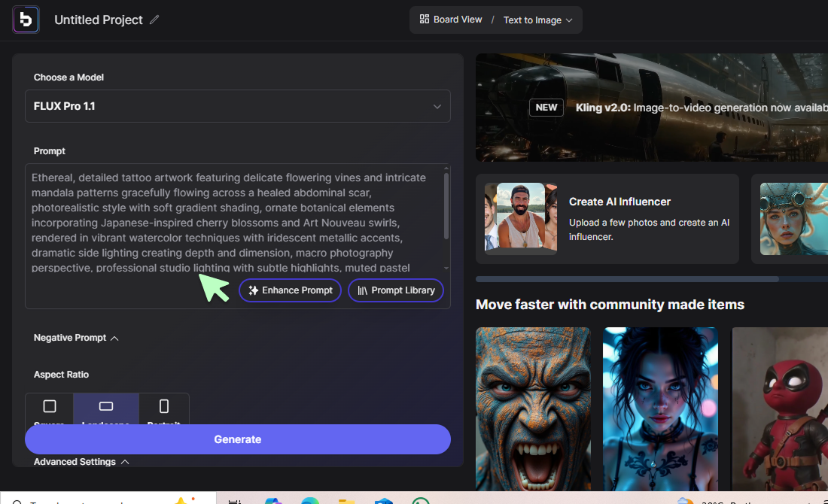
Task: Open the blue-lit tattooed woman community image
Action: 660,409
